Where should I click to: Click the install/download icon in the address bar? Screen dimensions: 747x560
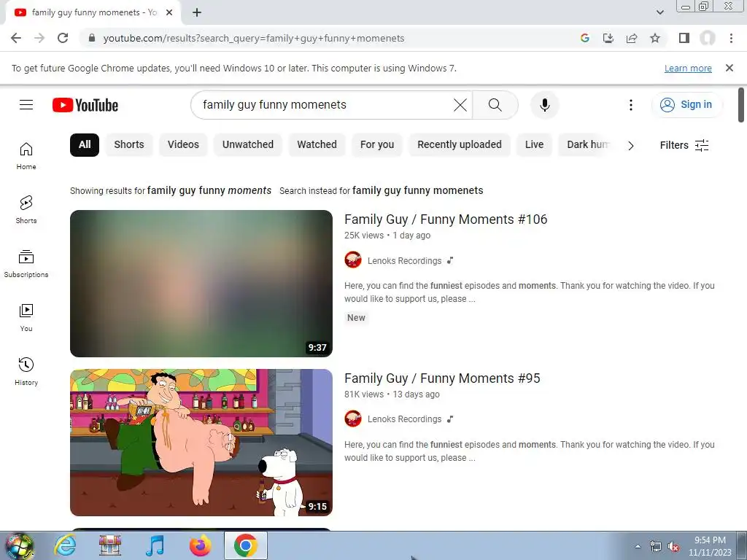(608, 38)
